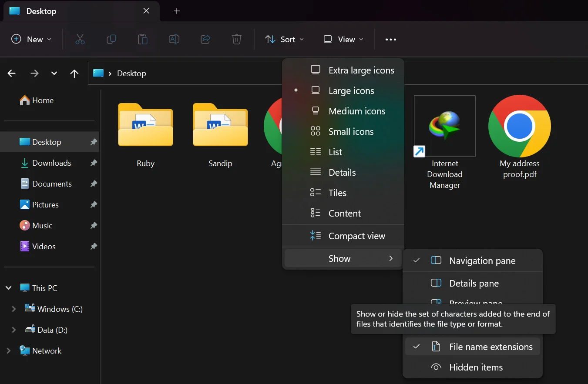
Task: Close the Desktop tab
Action: click(x=146, y=11)
